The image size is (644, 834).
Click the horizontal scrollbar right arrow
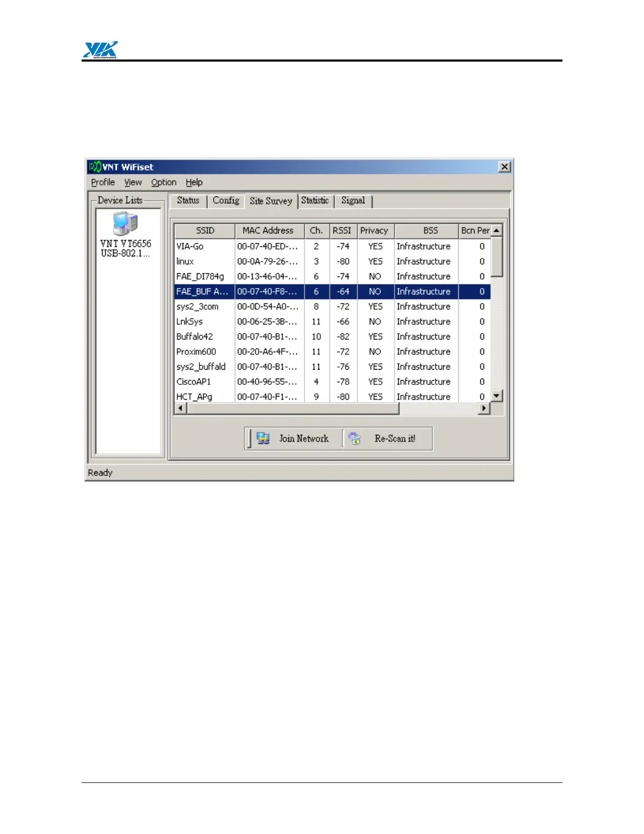point(484,408)
